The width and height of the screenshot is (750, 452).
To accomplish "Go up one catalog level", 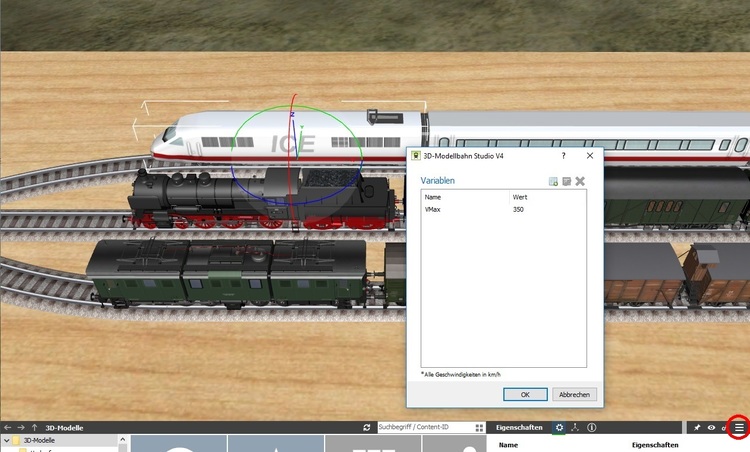I will click(x=34, y=428).
